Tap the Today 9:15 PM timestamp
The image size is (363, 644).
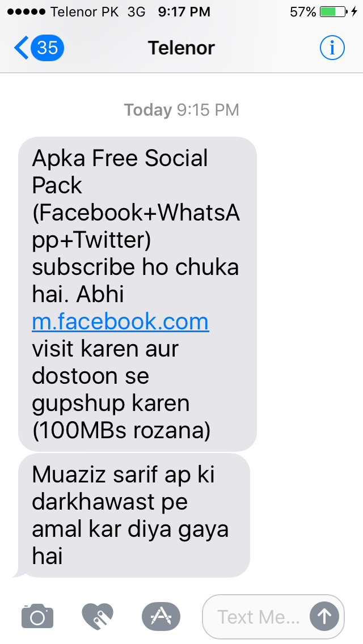click(181, 109)
